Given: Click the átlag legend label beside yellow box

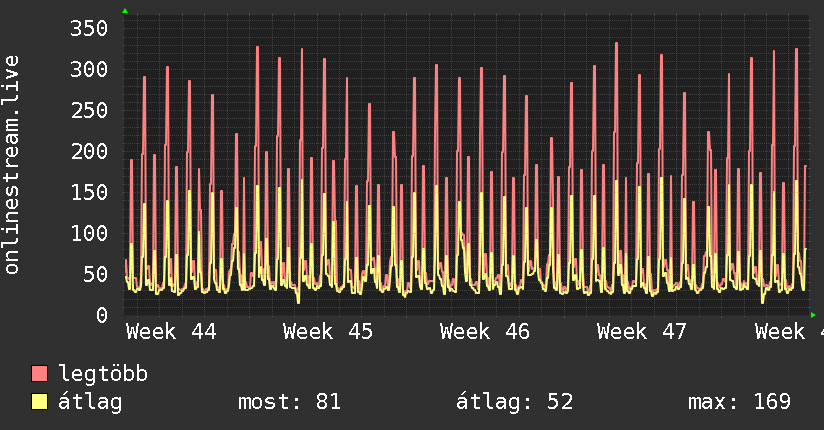Looking at the screenshot, I should (90, 402).
